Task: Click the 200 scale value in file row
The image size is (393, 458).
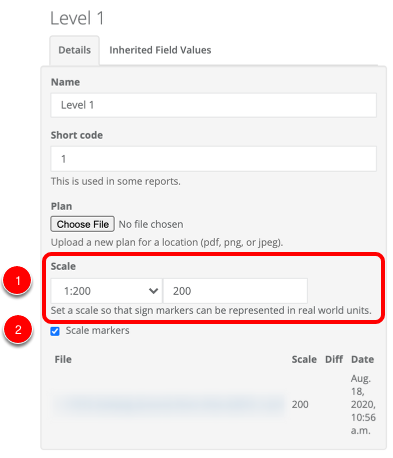Action: [x=300, y=404]
